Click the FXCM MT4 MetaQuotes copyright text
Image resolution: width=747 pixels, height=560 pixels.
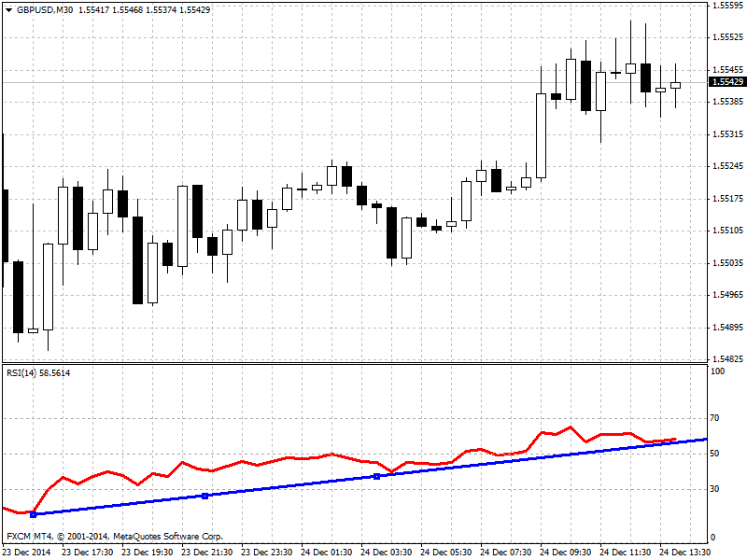[115, 537]
